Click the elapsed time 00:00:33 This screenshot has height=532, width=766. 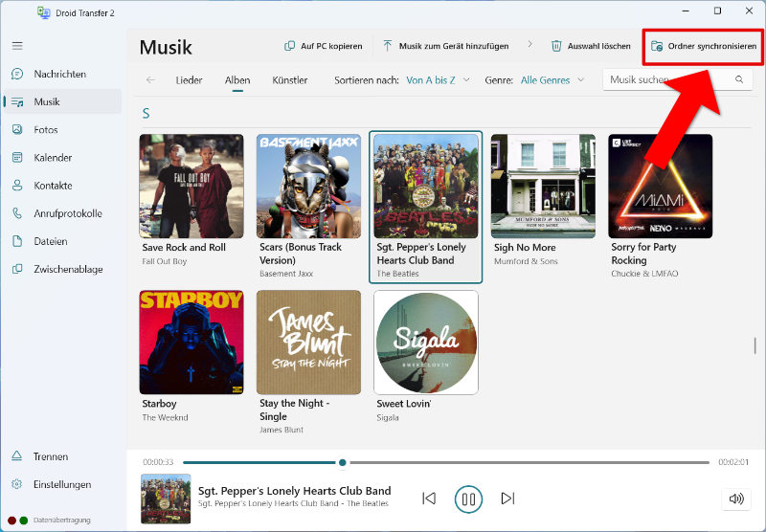click(x=158, y=462)
